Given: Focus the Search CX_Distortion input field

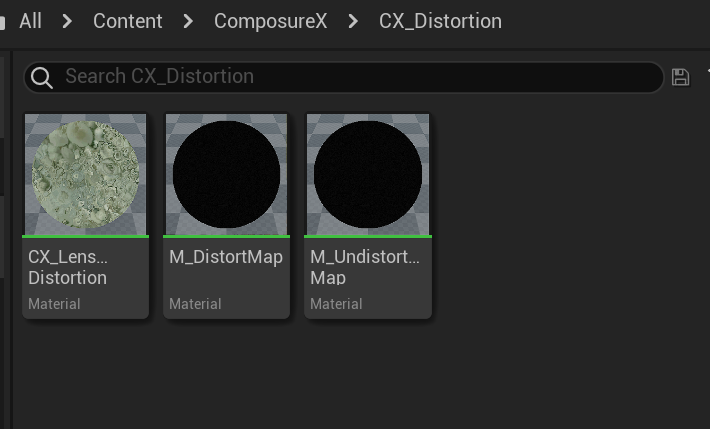Looking at the screenshot, I should pyautogui.click(x=350, y=77).
